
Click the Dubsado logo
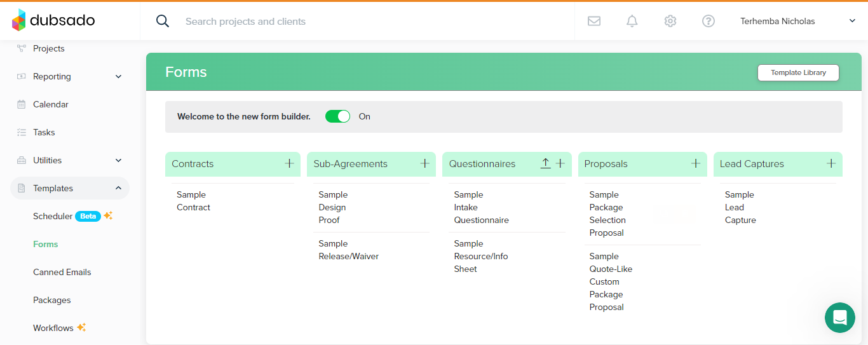coord(53,20)
